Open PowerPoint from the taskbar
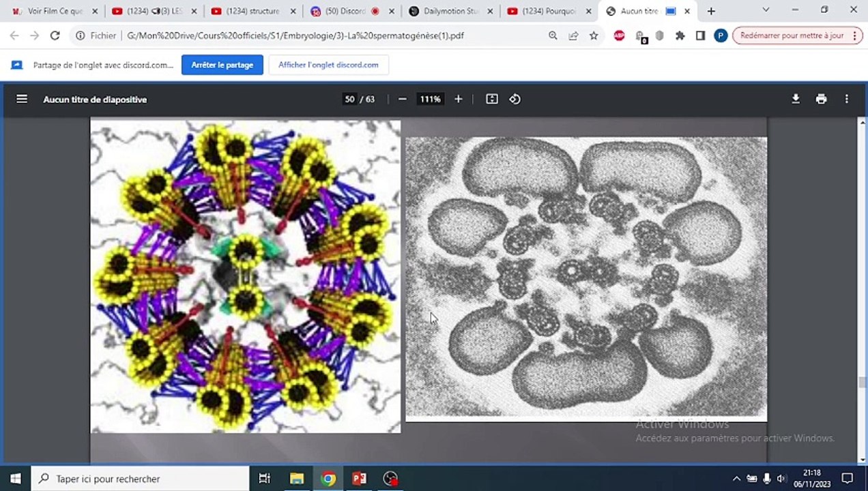The image size is (868, 491). click(360, 479)
